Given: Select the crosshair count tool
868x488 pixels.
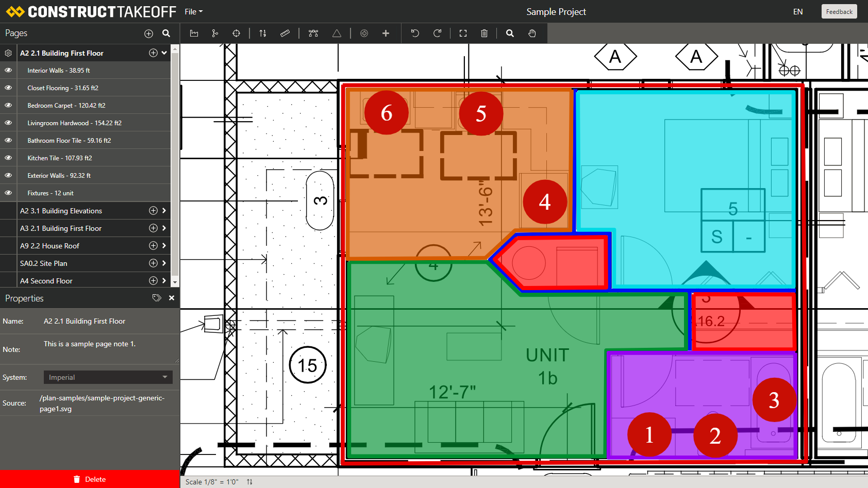Looking at the screenshot, I should pos(236,33).
